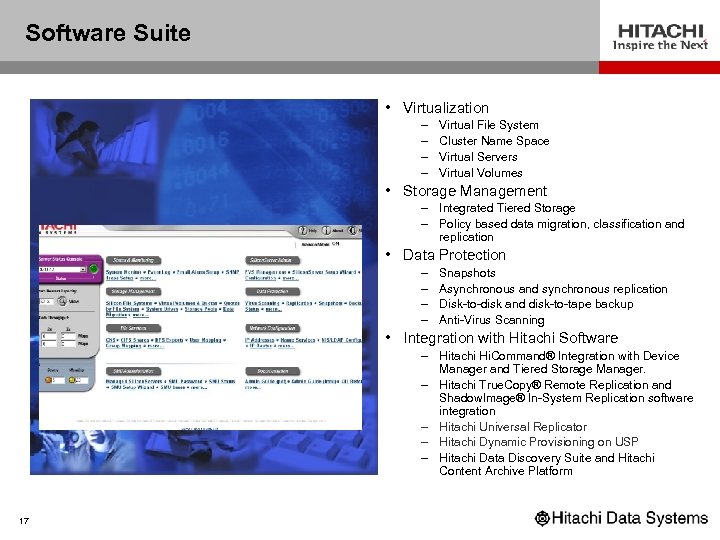Image resolution: width=720 pixels, height=540 pixels.
Task: Open Data Protection section header
Action: pos(272,291)
